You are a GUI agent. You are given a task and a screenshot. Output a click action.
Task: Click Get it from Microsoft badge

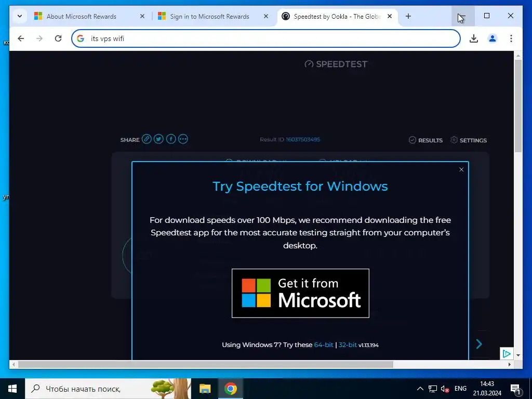click(x=300, y=293)
